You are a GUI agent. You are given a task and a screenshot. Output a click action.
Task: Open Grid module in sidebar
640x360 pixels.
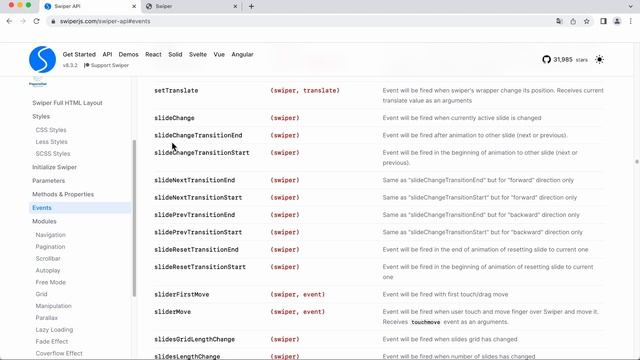(41, 294)
